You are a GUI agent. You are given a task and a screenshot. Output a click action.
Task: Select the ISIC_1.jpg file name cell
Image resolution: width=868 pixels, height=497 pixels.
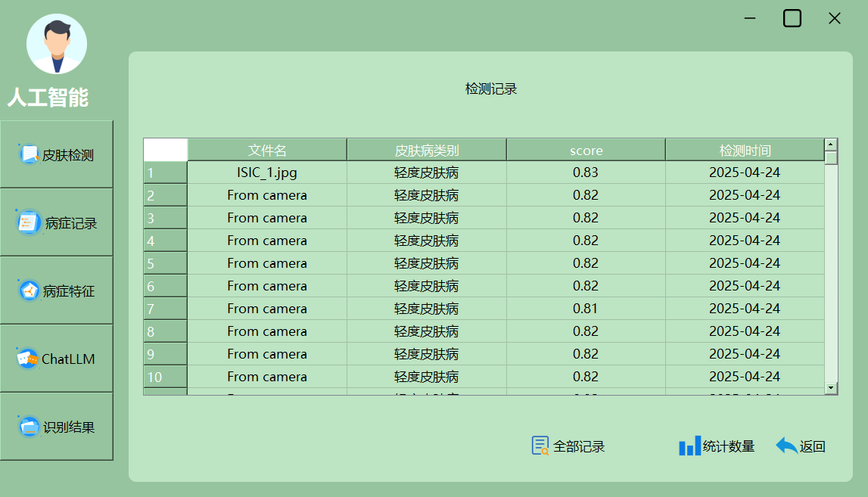pos(267,172)
